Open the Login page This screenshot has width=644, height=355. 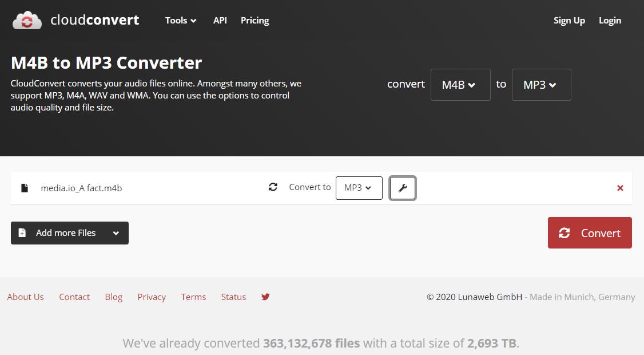[610, 21]
